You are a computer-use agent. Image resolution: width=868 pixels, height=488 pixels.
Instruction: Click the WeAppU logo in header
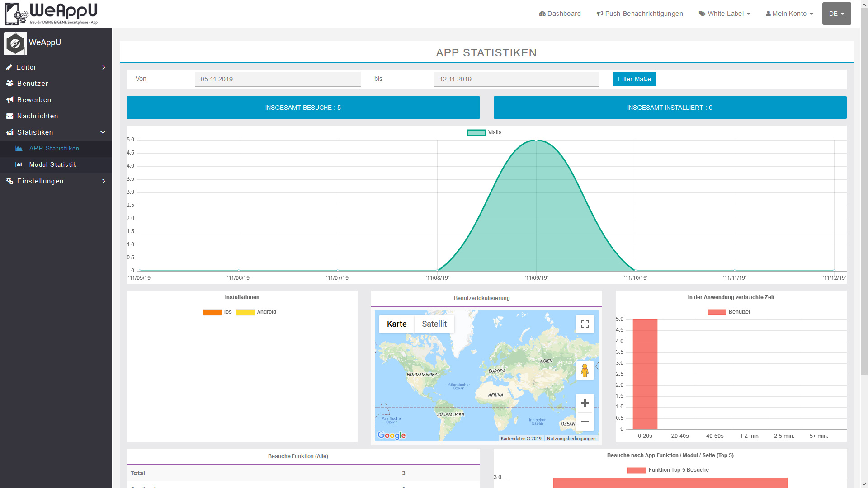pos(51,14)
